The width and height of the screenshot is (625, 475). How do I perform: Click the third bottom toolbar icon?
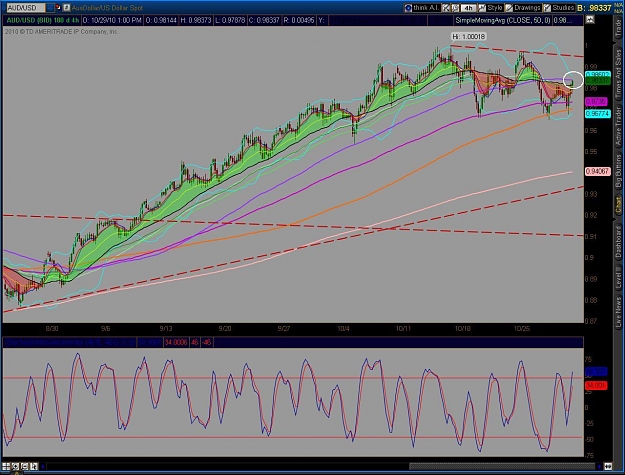pyautogui.click(x=24, y=466)
